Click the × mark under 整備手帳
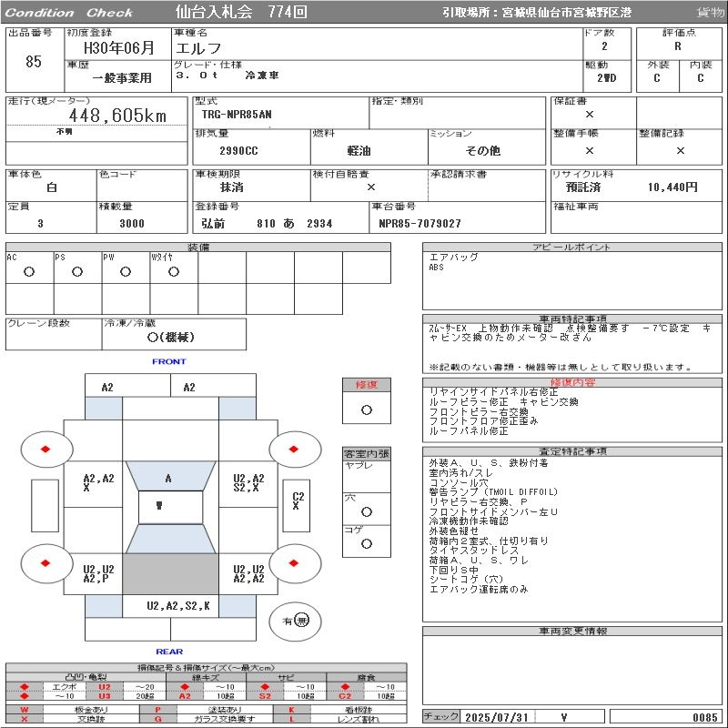 (x=589, y=150)
